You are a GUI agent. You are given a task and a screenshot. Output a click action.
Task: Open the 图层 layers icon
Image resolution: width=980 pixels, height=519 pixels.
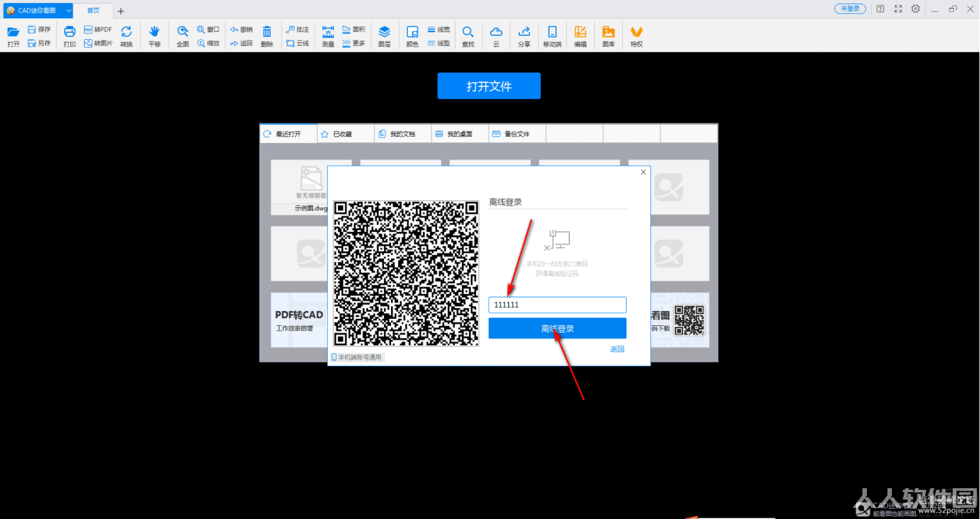point(384,36)
